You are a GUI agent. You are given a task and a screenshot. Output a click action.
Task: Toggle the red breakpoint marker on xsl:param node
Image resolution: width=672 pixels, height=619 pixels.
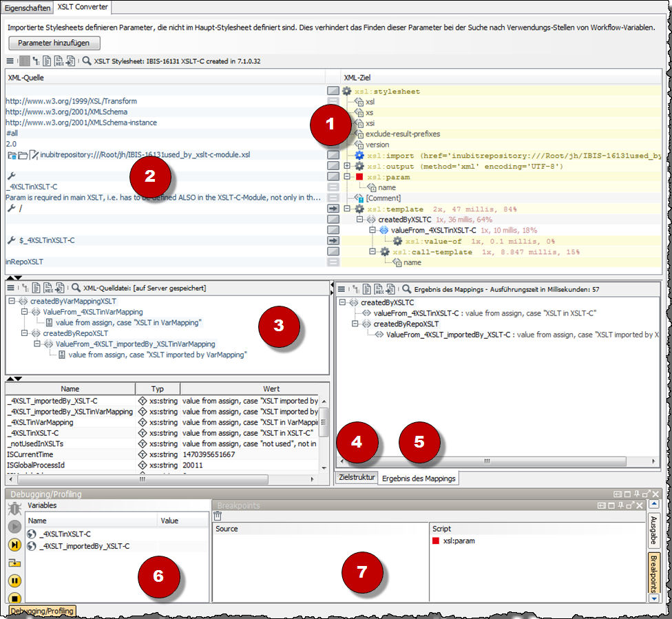(x=359, y=176)
